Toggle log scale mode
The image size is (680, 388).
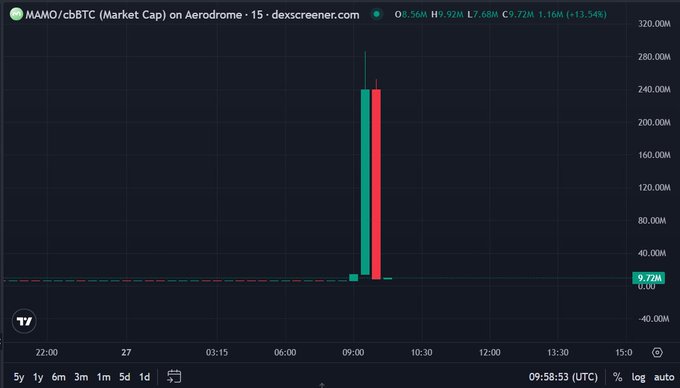(x=638, y=377)
